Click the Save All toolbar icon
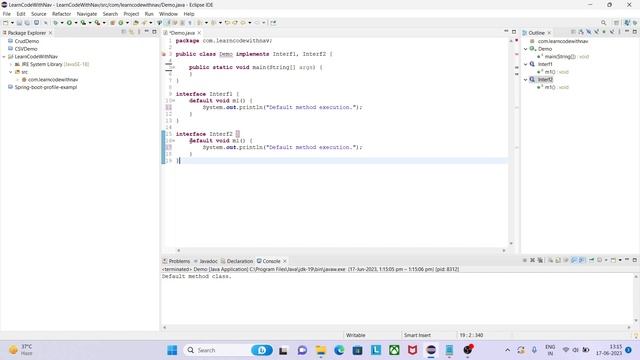 tap(27, 23)
